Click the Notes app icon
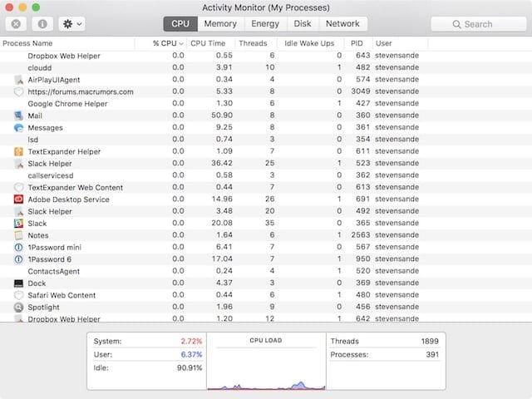This screenshot has height=399, width=532. point(19,235)
